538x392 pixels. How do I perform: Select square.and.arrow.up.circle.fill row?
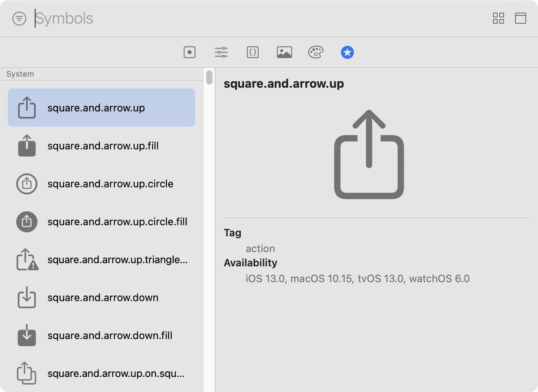101,222
